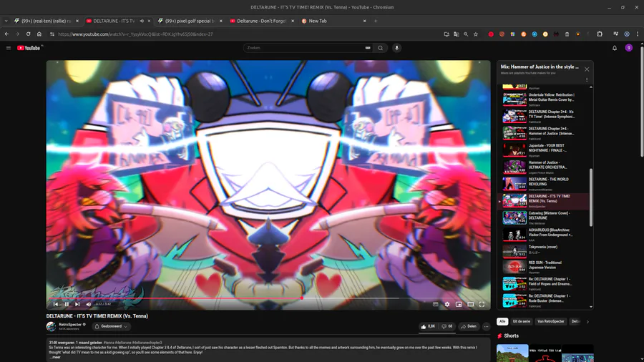Show more filter chips with right arrow
The image size is (644, 362).
click(x=587, y=322)
